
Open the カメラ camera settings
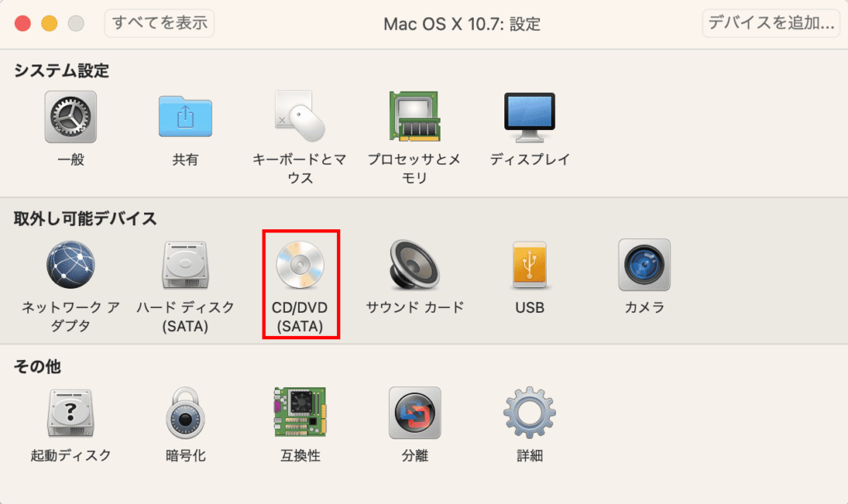[644, 265]
